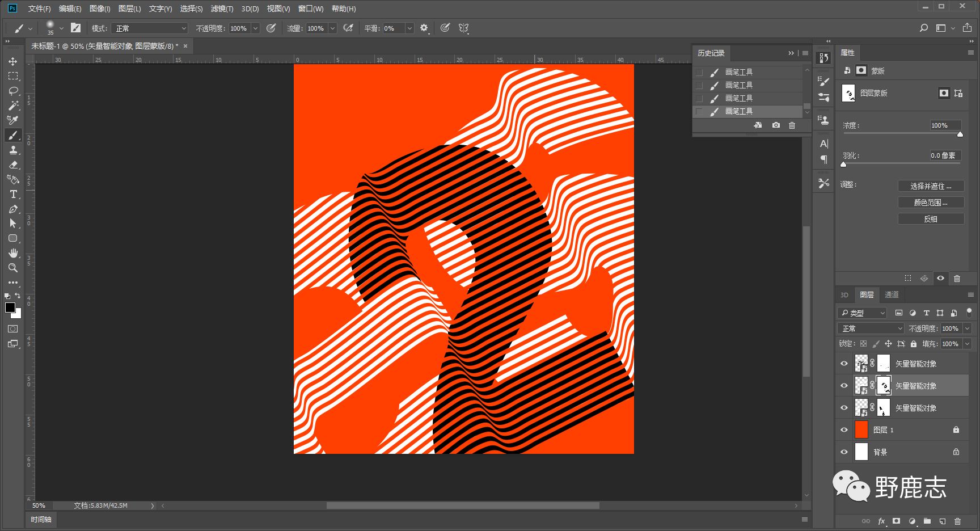Open the layer blend mode dropdown
The height and width of the screenshot is (531, 980).
(x=871, y=328)
